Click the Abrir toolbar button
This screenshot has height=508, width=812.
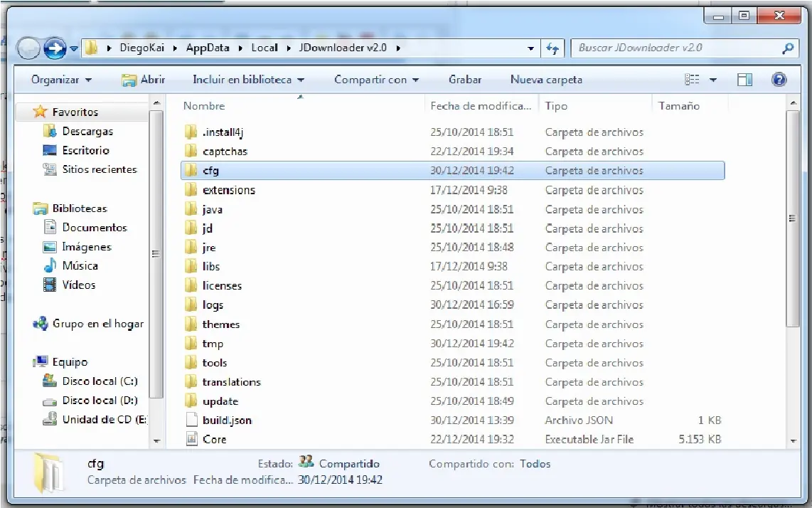(144, 80)
